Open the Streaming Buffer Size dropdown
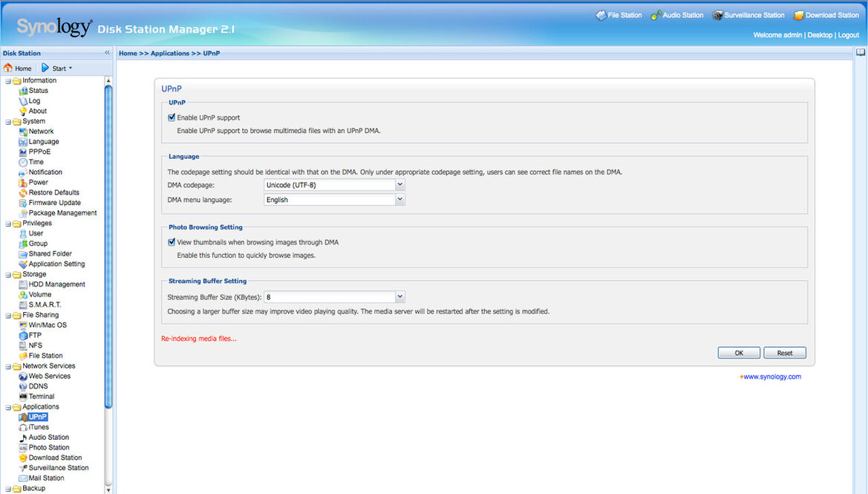Screen dimensions: 868x494 click(399, 297)
